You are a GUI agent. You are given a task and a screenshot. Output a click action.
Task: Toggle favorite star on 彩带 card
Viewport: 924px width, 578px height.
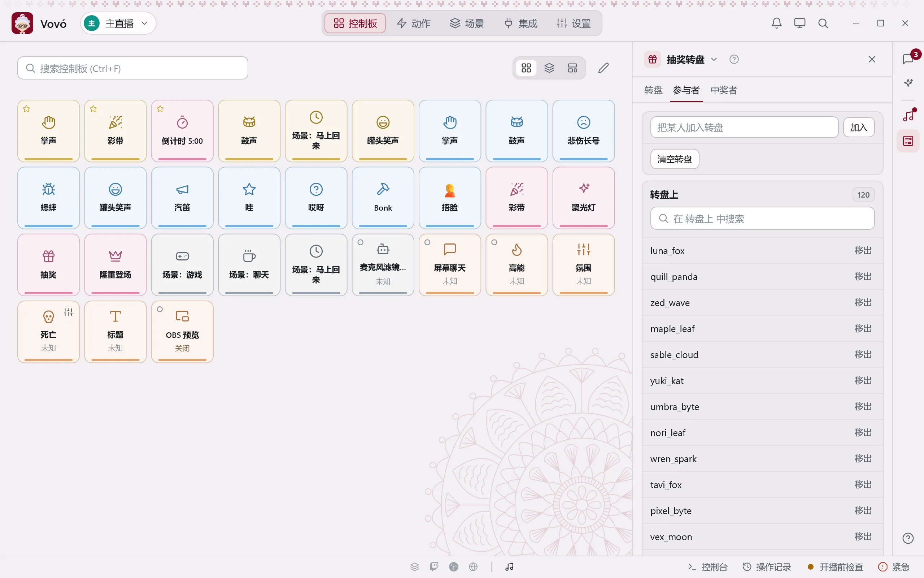pyautogui.click(x=93, y=109)
